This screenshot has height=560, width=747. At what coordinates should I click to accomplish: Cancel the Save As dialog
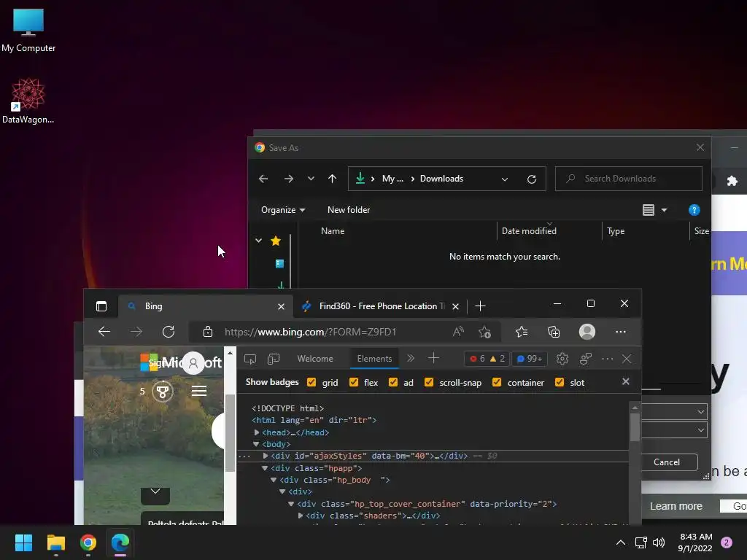coord(667,462)
